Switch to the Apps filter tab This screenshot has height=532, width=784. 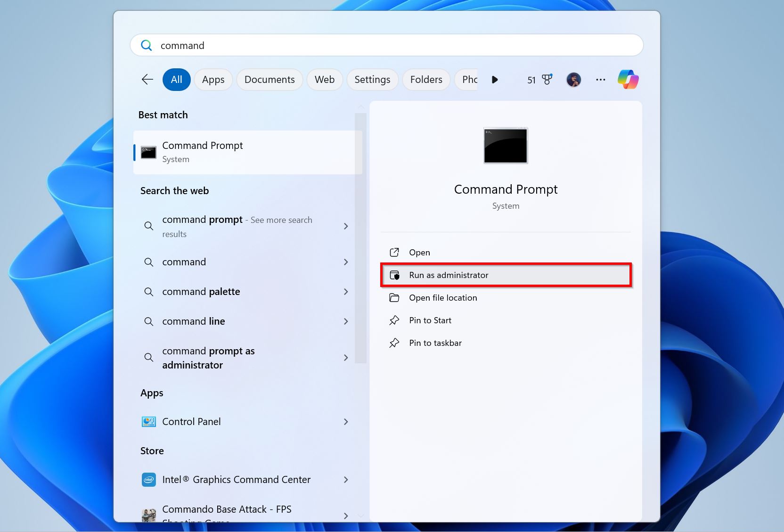[213, 79]
